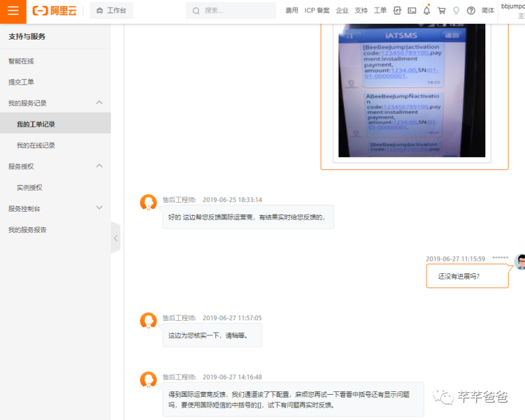Select 智能在线 in the sidebar
The height and width of the screenshot is (420, 525).
pos(21,61)
